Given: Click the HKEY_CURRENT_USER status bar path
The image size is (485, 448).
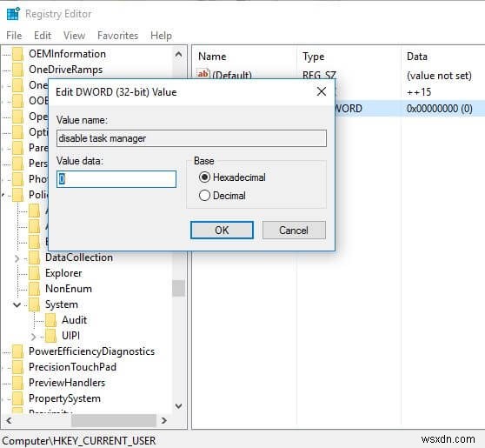Looking at the screenshot, I should pyautogui.click(x=78, y=441).
